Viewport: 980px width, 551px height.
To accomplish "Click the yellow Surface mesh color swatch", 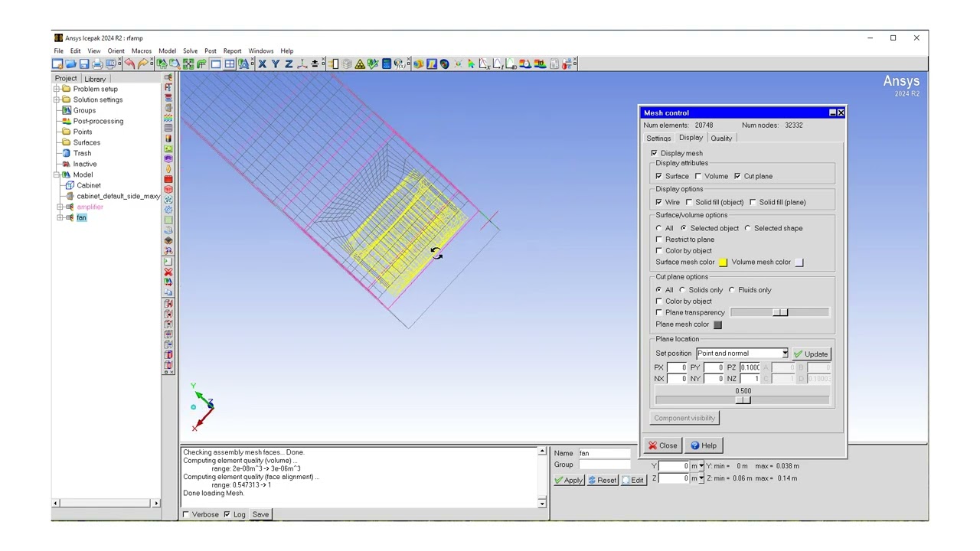I will coord(723,262).
